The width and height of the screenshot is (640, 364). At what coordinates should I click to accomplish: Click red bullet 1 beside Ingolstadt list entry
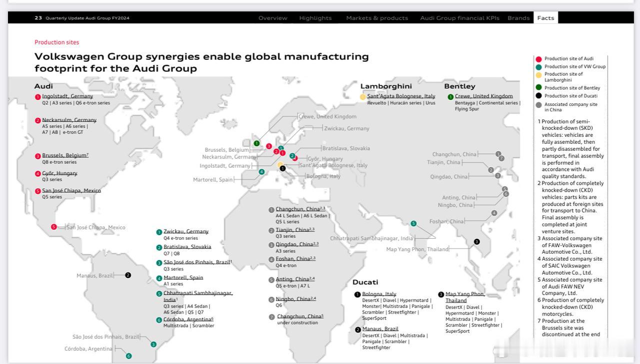pyautogui.click(x=38, y=97)
